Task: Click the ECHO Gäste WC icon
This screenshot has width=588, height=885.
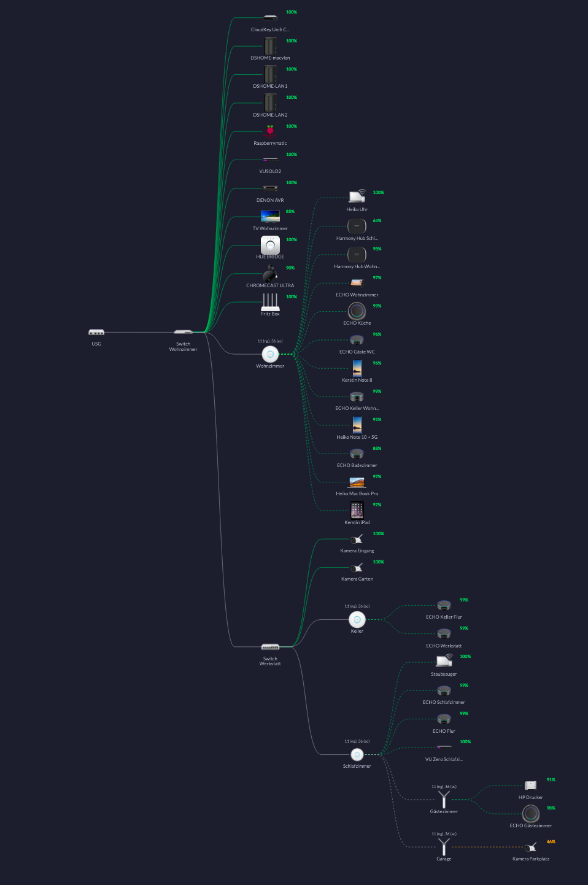Action: [x=357, y=340]
